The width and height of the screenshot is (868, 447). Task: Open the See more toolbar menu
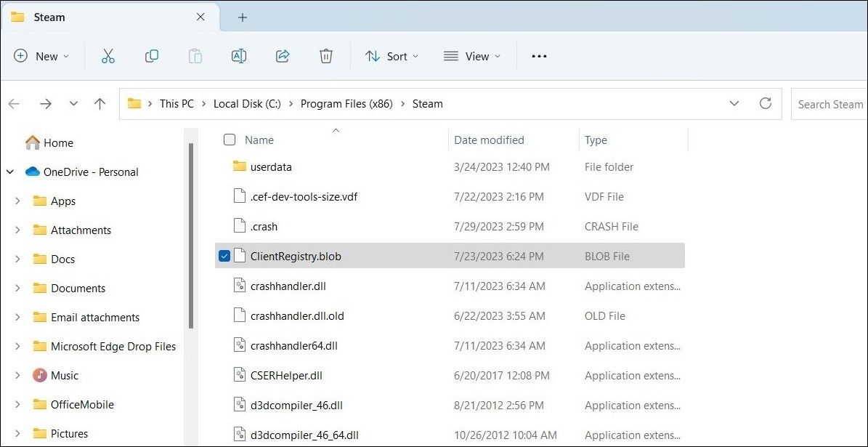click(x=538, y=56)
